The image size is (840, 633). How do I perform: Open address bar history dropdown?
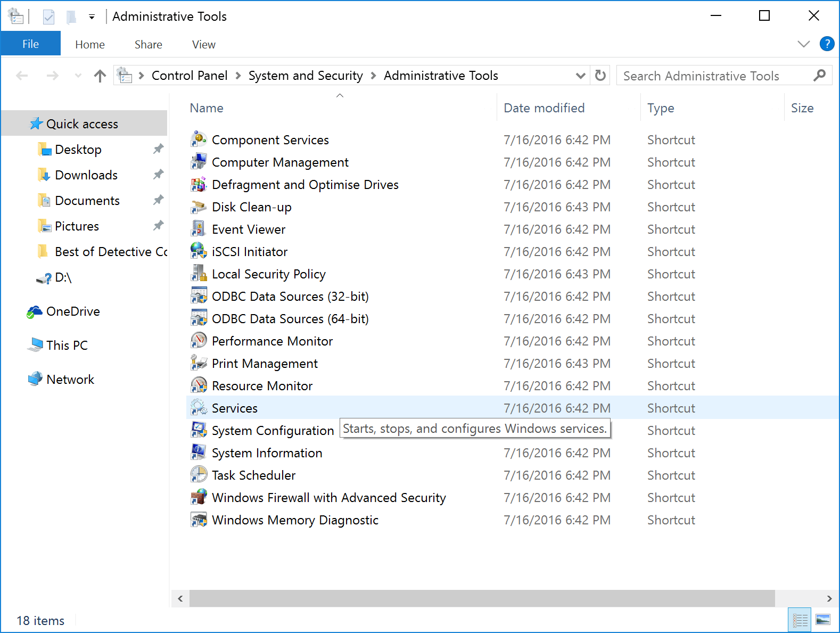581,76
